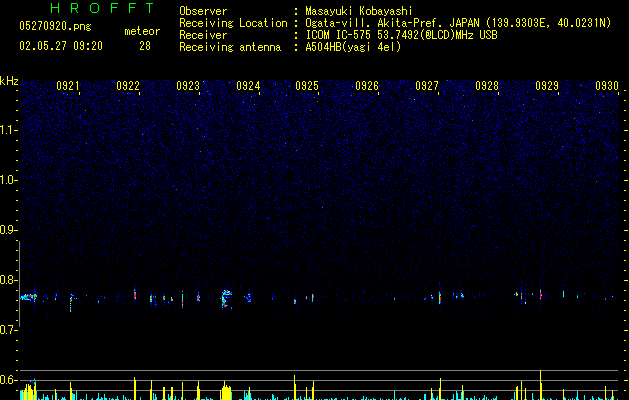Click the 0921 time marker

[67, 86]
